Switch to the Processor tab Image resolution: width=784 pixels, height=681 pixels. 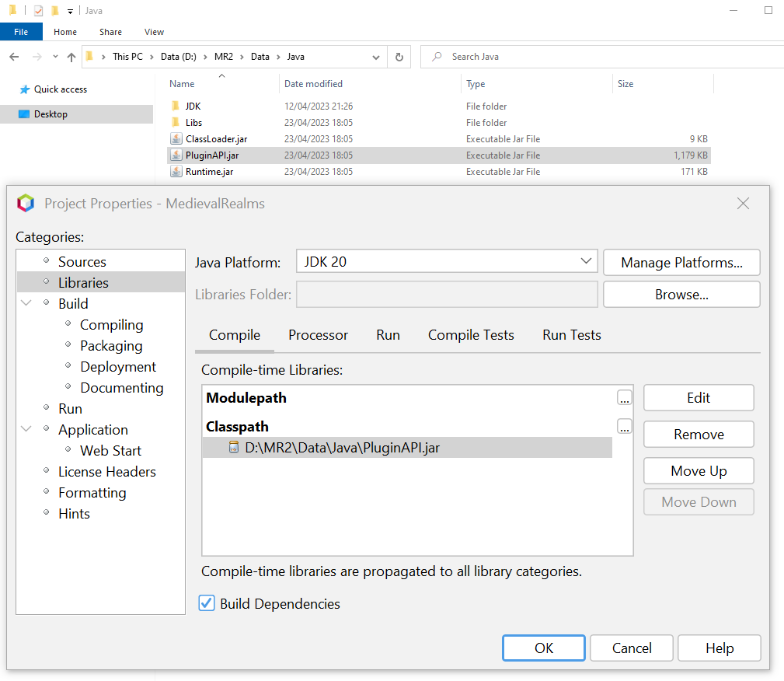pos(318,335)
